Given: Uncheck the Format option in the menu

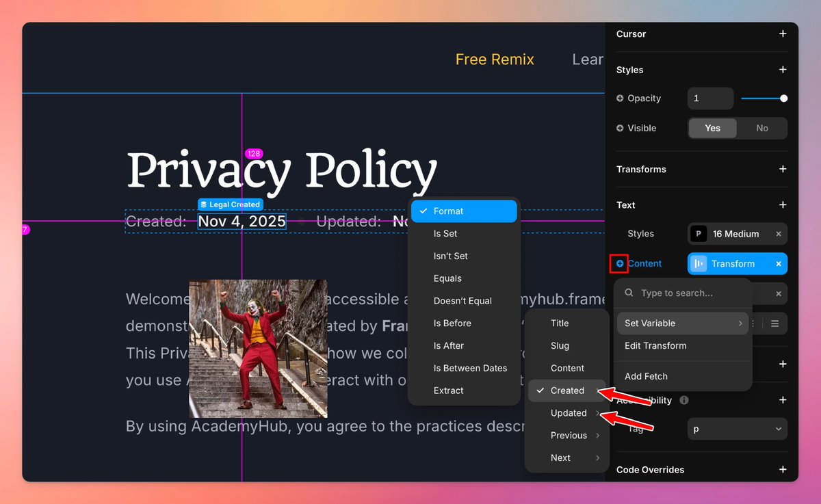Looking at the screenshot, I should [464, 211].
